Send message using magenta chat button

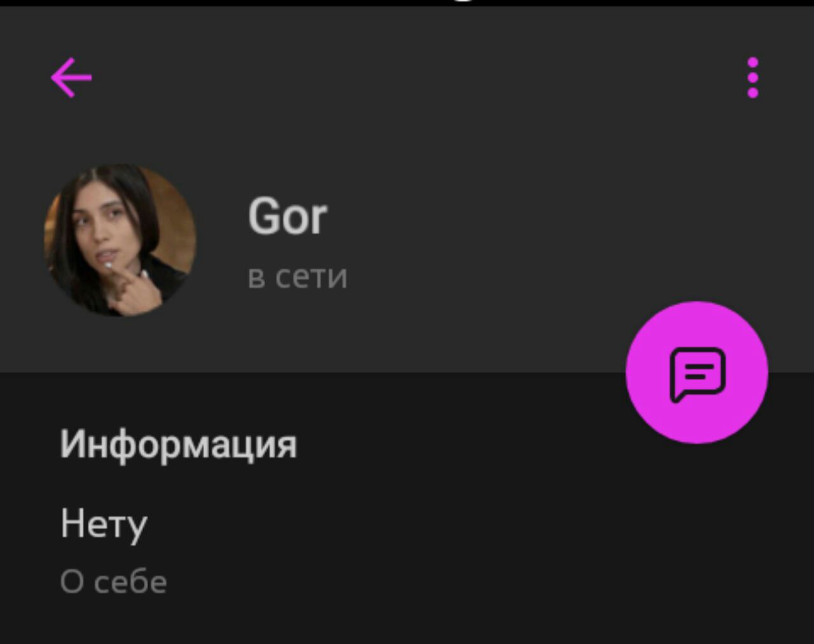697,373
